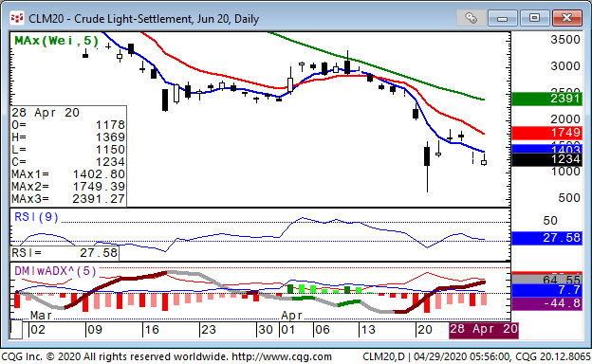
Task: Click the CQG chart window icon
Action: point(17,18)
